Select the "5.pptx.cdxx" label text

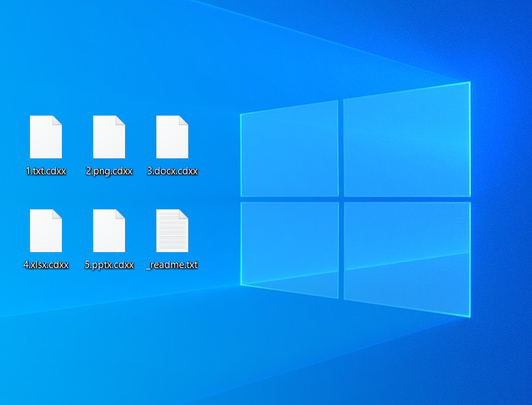109,265
